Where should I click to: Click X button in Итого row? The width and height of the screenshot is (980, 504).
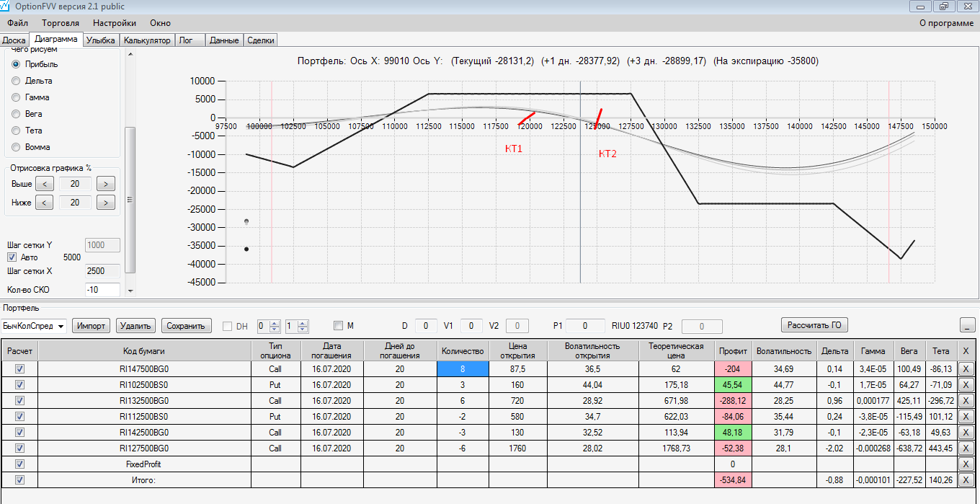click(966, 479)
